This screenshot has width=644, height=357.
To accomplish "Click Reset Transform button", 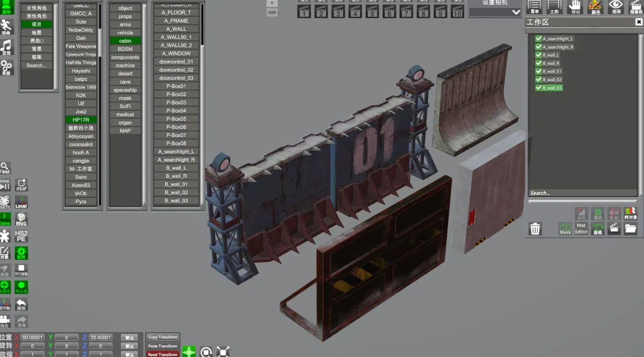I will tap(163, 354).
